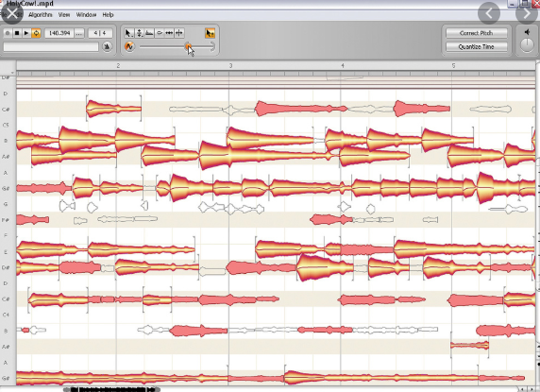Click the F# pitch label
This screenshot has width=540, height=392.
coord(5,220)
